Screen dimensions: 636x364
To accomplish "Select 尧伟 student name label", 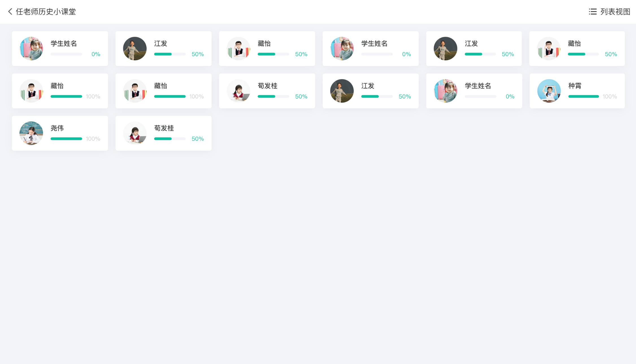I will (x=57, y=128).
